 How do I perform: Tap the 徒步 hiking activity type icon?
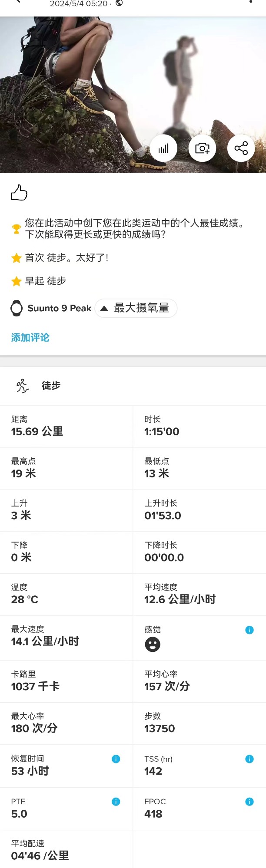(23, 385)
